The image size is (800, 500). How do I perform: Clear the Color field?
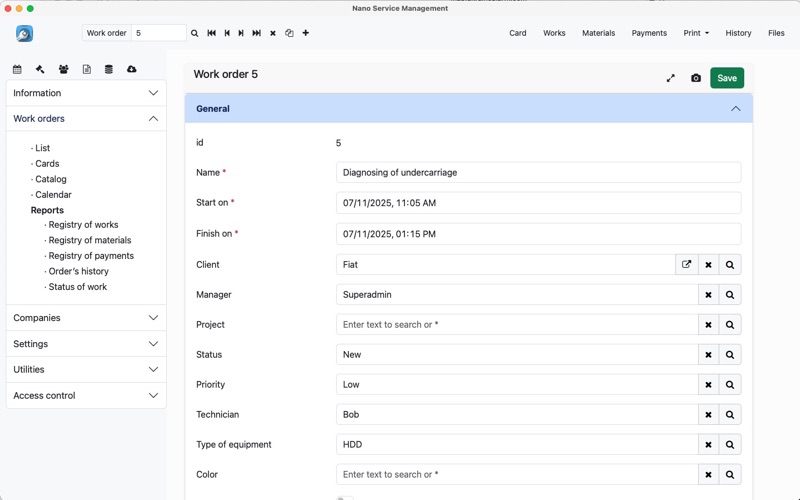pos(708,474)
